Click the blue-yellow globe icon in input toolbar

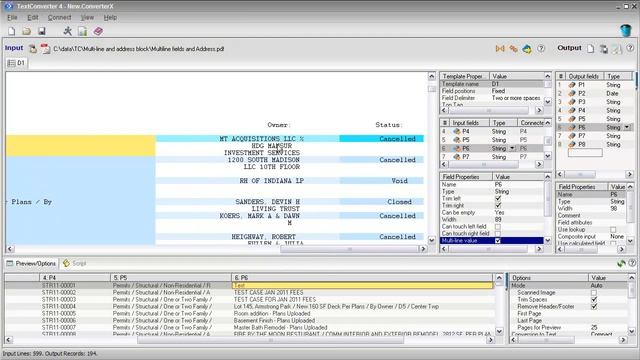click(527, 49)
